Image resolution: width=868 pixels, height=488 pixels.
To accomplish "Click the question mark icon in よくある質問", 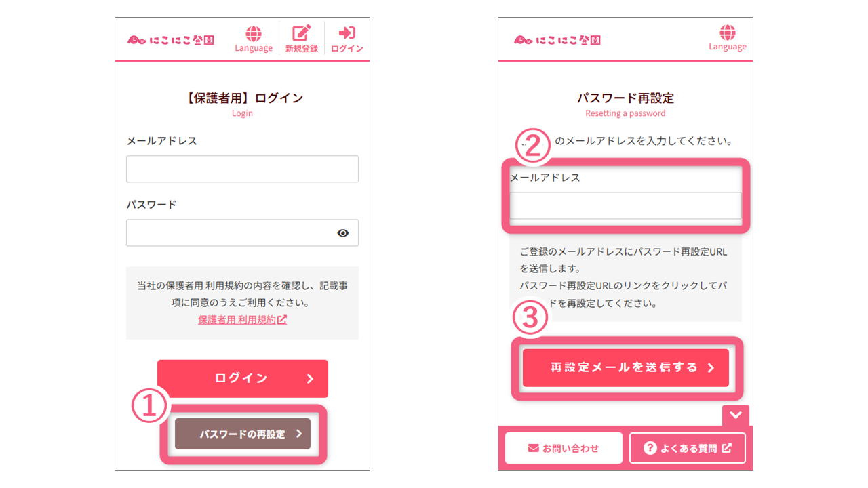I will [650, 447].
